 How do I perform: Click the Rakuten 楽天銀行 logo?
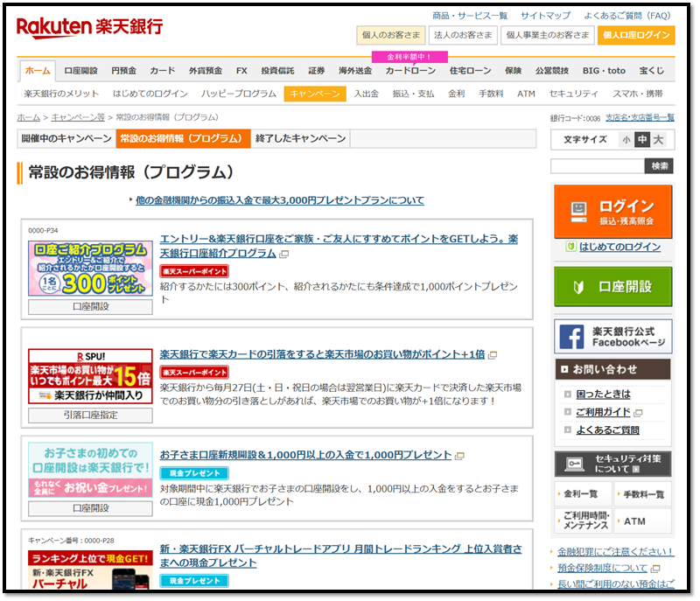[x=90, y=27]
